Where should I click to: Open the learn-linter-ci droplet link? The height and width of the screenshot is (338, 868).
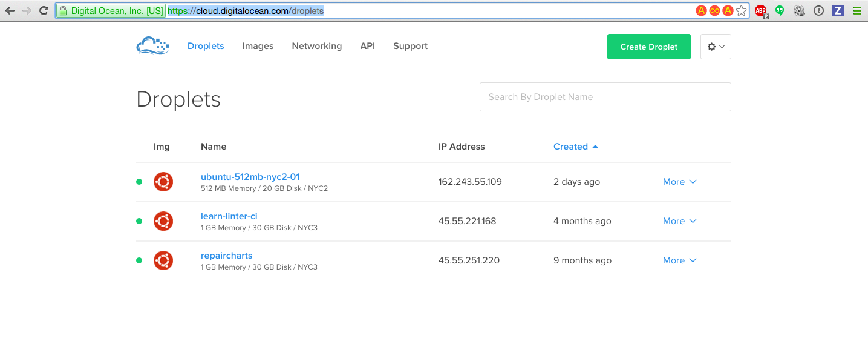pos(229,216)
